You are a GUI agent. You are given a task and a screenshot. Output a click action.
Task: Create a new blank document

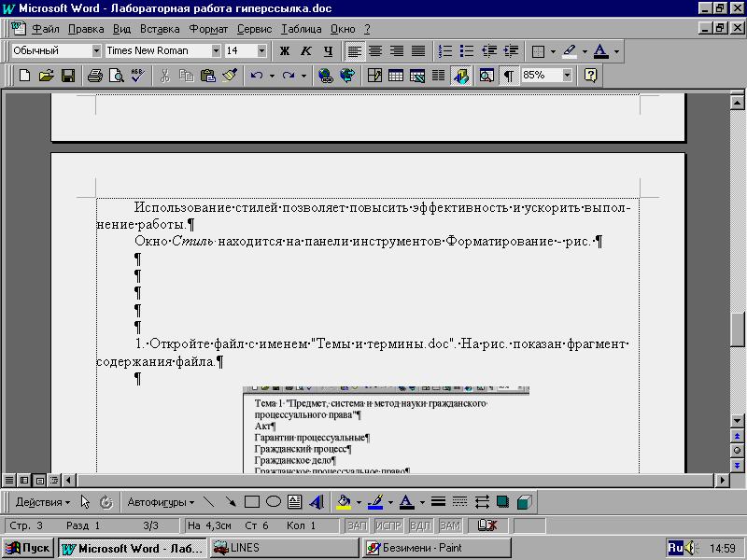[x=24, y=76]
